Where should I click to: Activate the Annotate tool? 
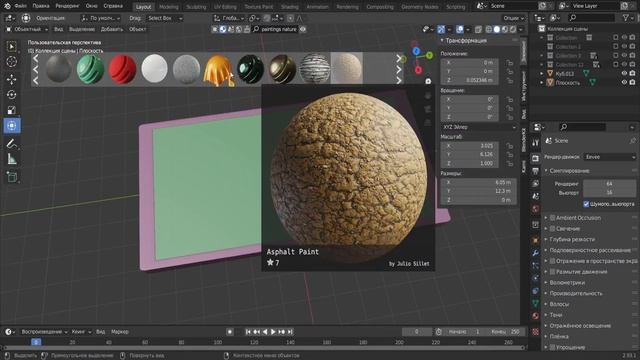11,144
